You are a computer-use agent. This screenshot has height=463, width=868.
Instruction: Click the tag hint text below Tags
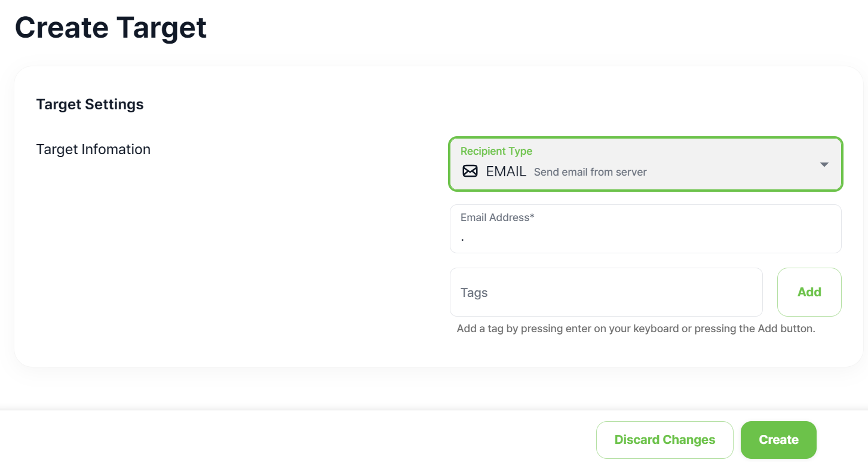[x=636, y=329]
